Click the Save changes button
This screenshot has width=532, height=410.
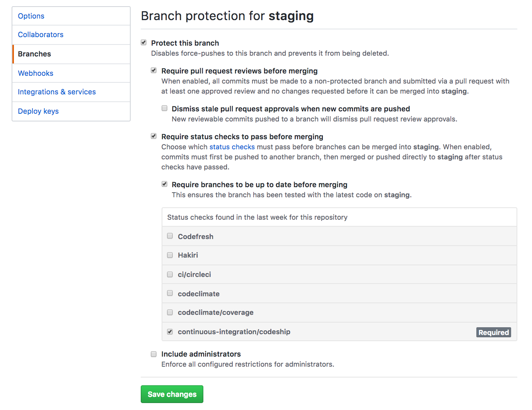point(172,394)
